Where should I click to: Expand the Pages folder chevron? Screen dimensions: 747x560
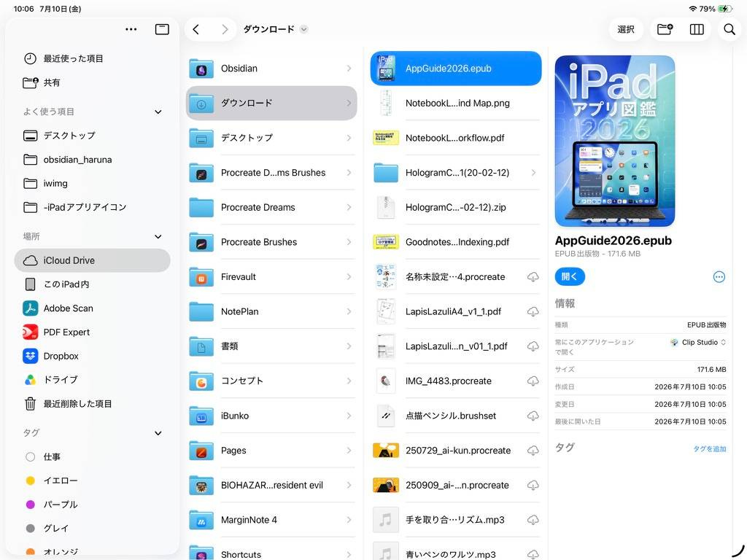point(349,451)
